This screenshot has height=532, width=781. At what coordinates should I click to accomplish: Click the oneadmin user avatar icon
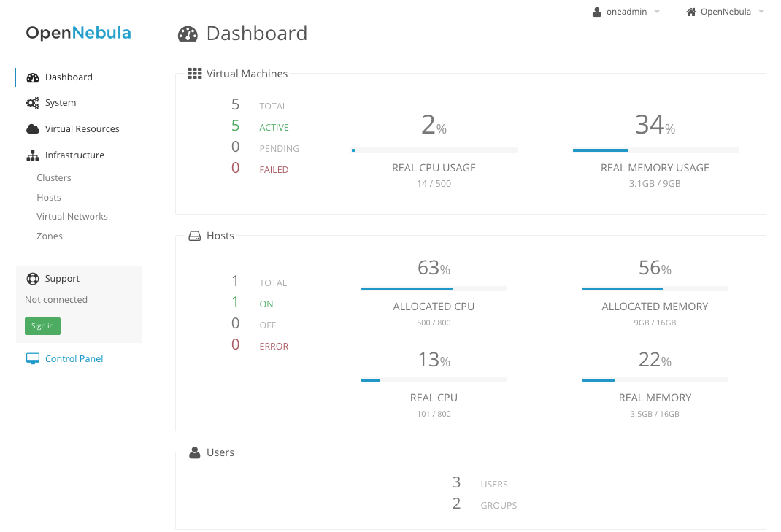pos(597,12)
